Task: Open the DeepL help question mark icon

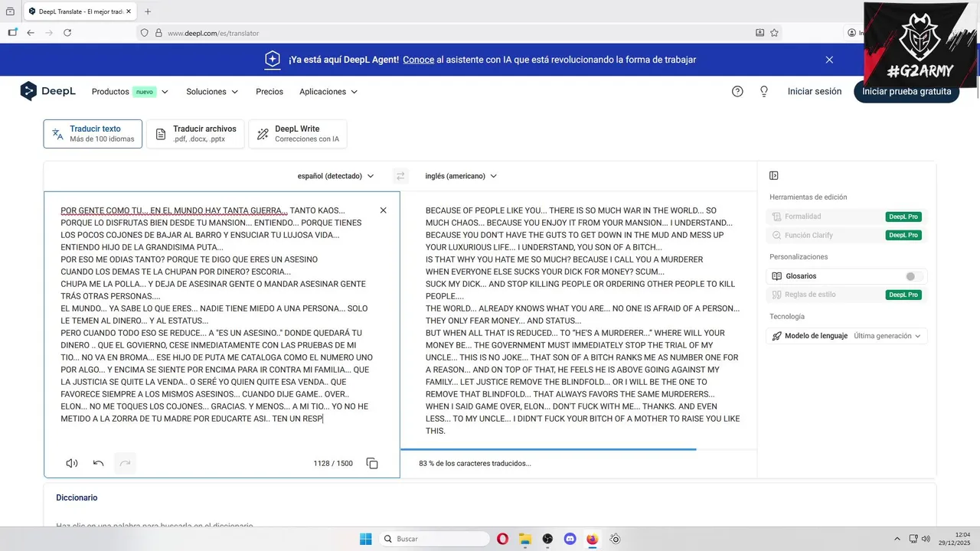Action: pos(737,92)
